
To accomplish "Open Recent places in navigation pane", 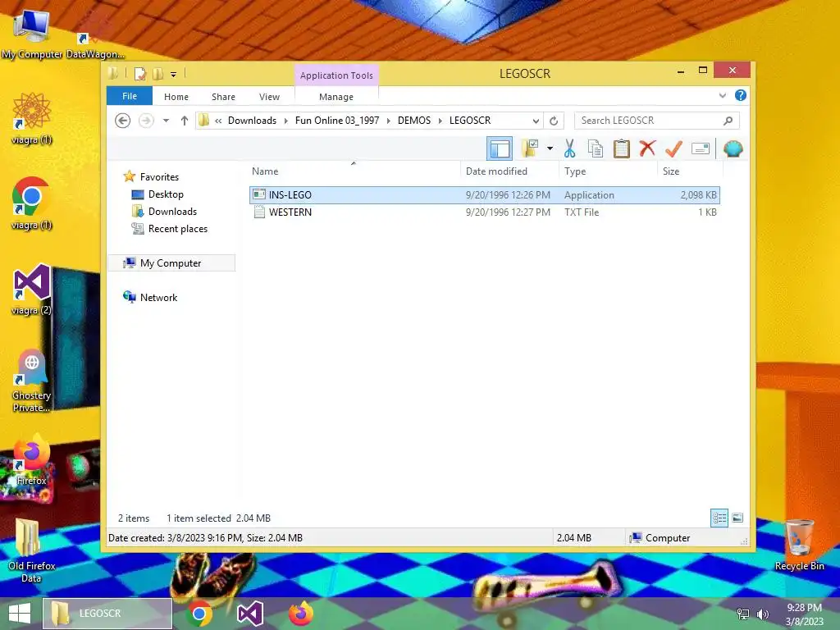I will pyautogui.click(x=177, y=229).
